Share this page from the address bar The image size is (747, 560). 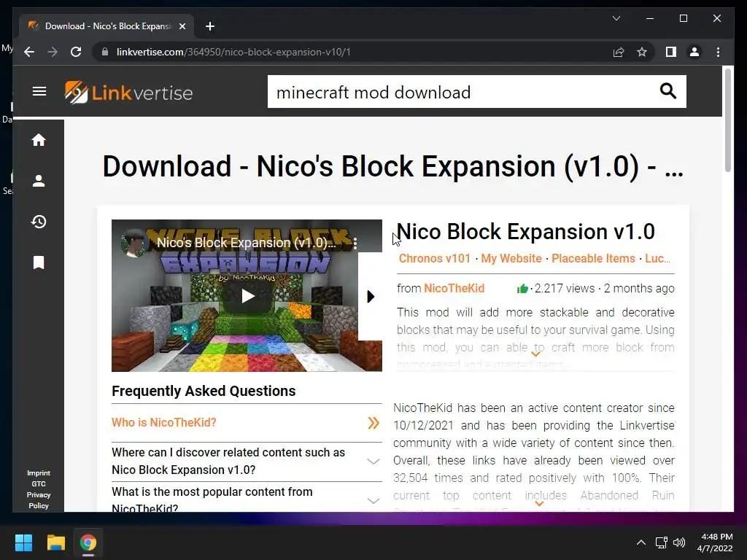[x=619, y=52]
